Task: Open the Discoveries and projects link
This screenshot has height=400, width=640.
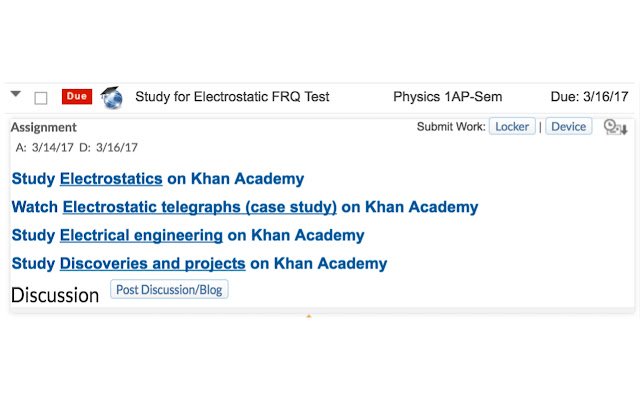Action: 152,264
